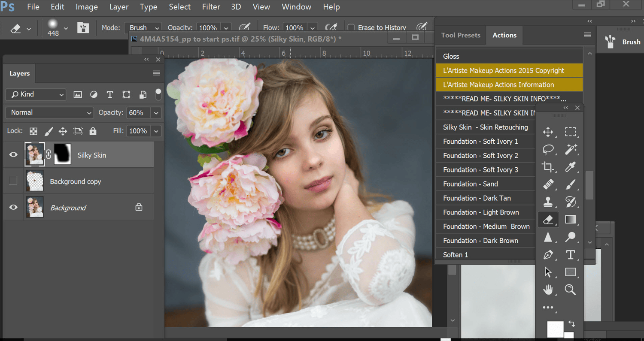
Task: Select the Horizontal Type tool
Action: tap(570, 255)
